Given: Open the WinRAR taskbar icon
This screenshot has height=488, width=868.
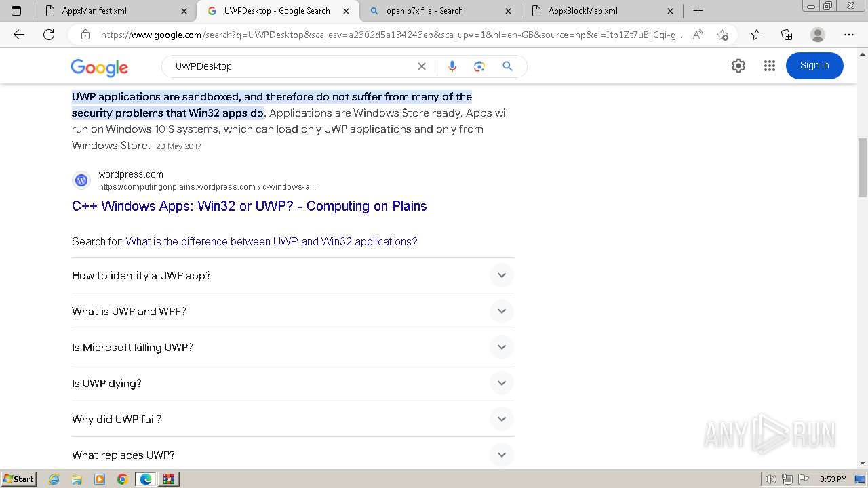Looking at the screenshot, I should 169,479.
